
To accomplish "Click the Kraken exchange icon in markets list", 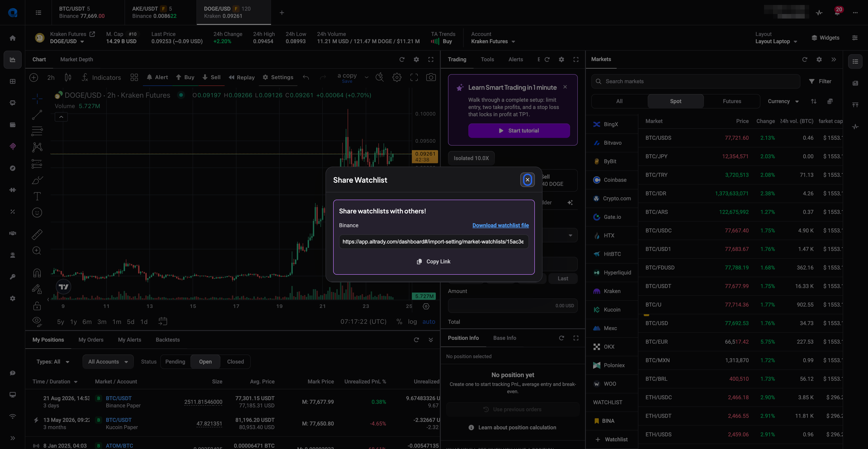I will 597,291.
